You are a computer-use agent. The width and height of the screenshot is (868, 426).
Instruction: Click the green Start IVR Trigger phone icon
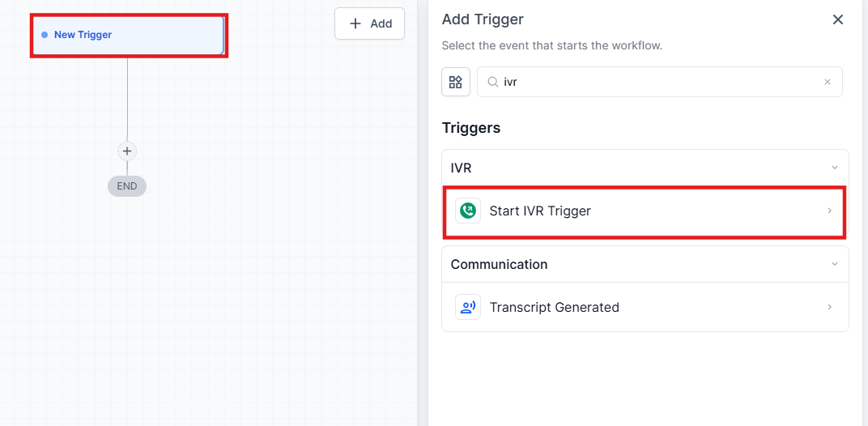tap(468, 211)
